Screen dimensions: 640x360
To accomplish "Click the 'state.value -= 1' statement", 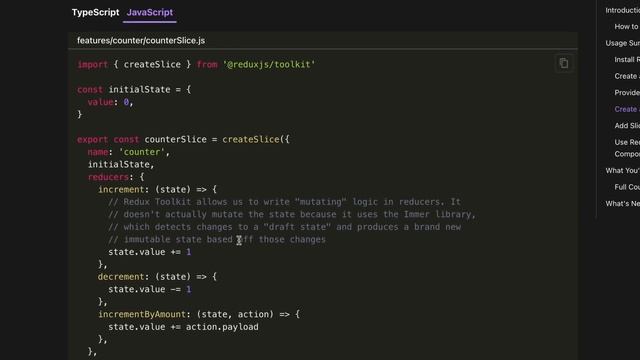I will (x=149, y=289).
